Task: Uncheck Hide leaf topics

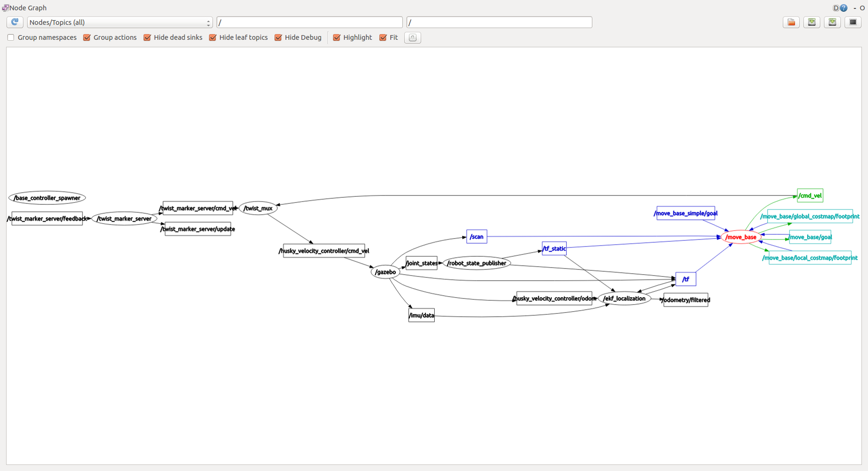Action: point(213,37)
